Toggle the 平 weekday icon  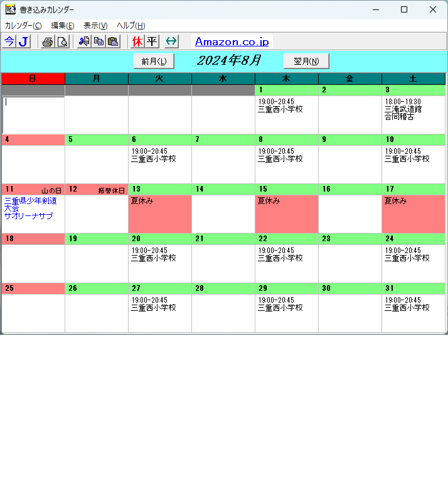tap(152, 41)
